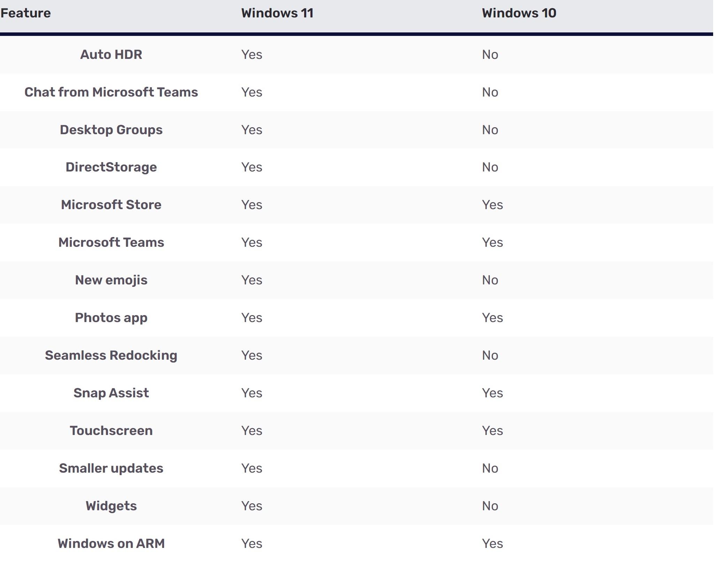This screenshot has height=588, width=718.
Task: Click the Snap Assist feature label
Action: (111, 393)
